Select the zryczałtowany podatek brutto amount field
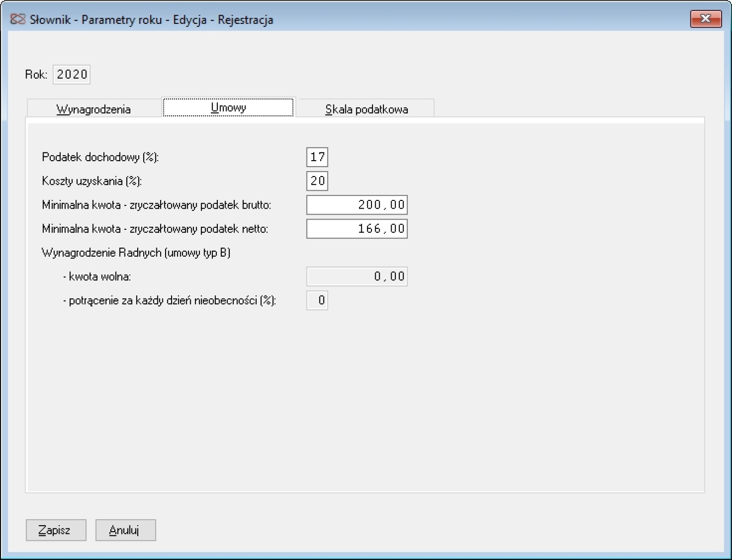Viewport: 732px width, 560px height. (357, 205)
